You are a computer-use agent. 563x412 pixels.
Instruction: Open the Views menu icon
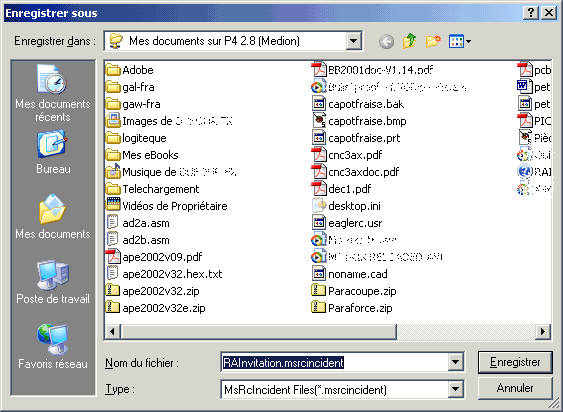[460, 41]
